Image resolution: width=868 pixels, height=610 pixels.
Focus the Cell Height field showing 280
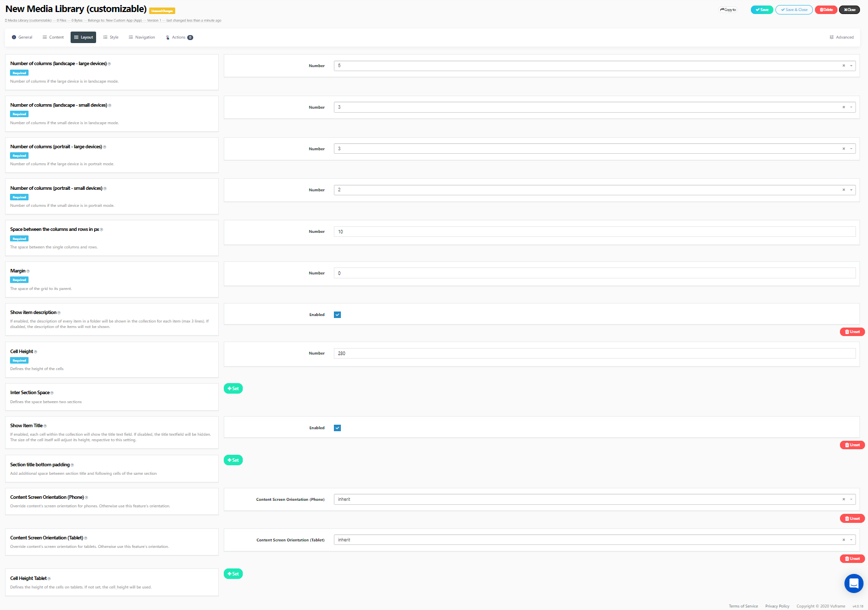point(595,354)
